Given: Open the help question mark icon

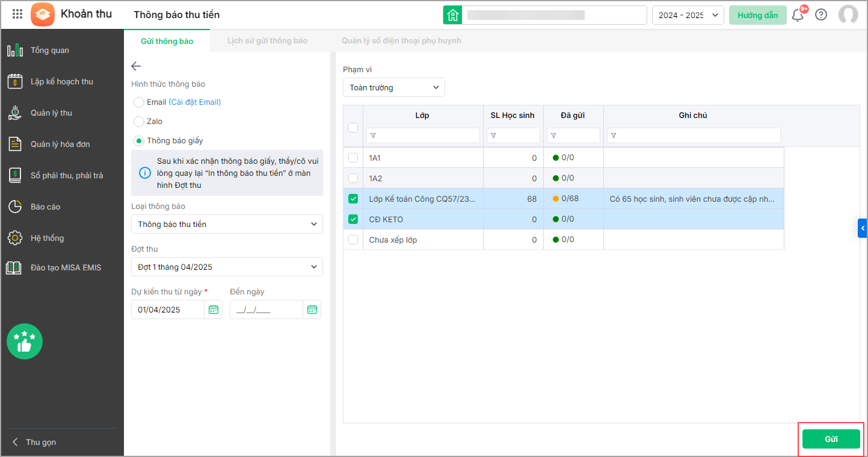Looking at the screenshot, I should 821,15.
